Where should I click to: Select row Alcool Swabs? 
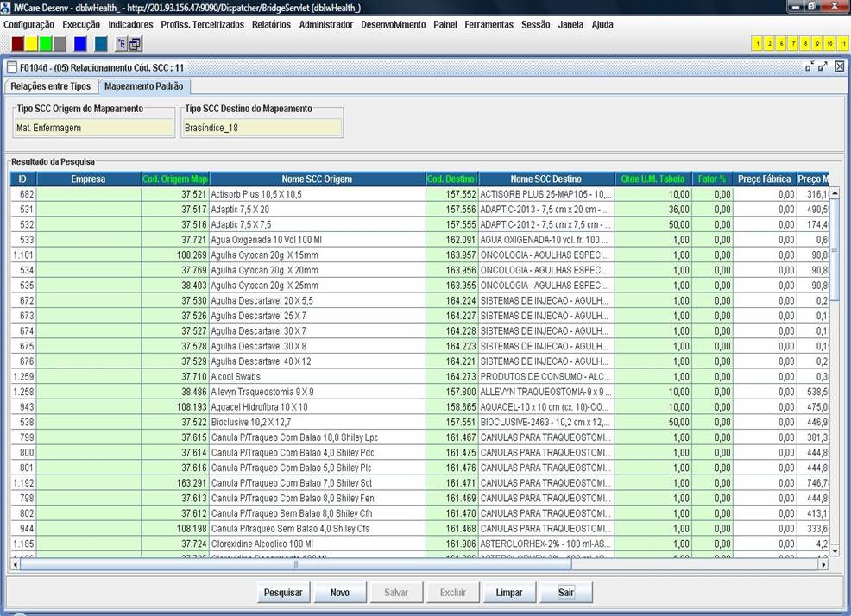419,377
